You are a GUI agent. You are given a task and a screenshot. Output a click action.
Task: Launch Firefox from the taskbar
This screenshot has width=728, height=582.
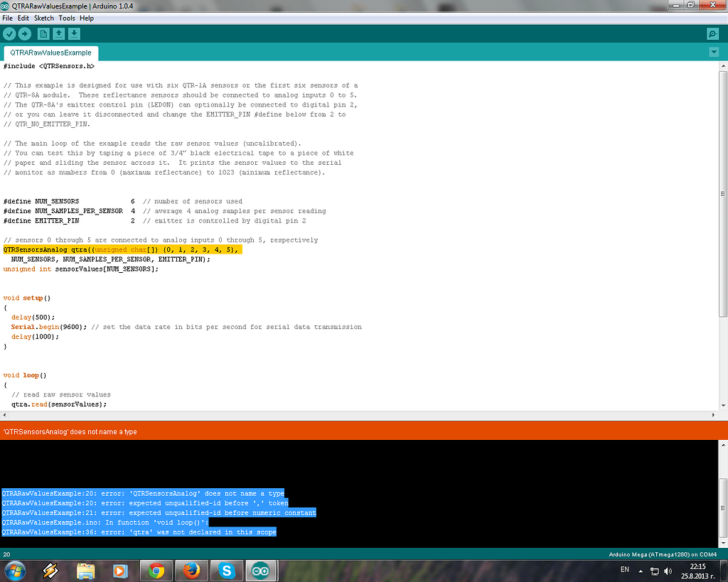(x=191, y=571)
